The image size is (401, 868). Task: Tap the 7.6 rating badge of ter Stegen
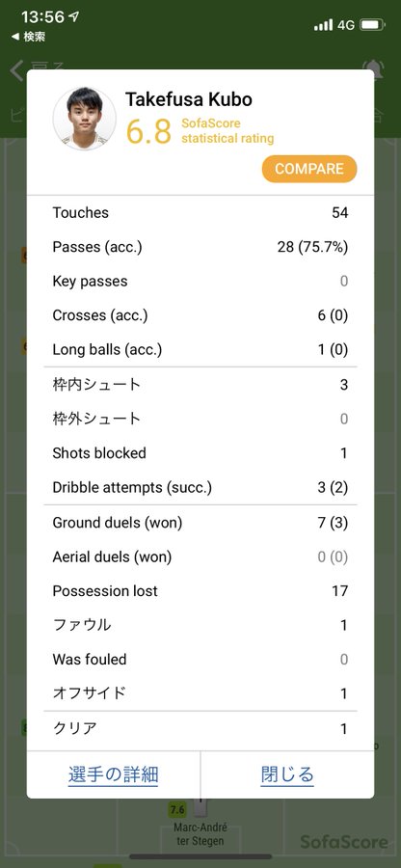(177, 810)
